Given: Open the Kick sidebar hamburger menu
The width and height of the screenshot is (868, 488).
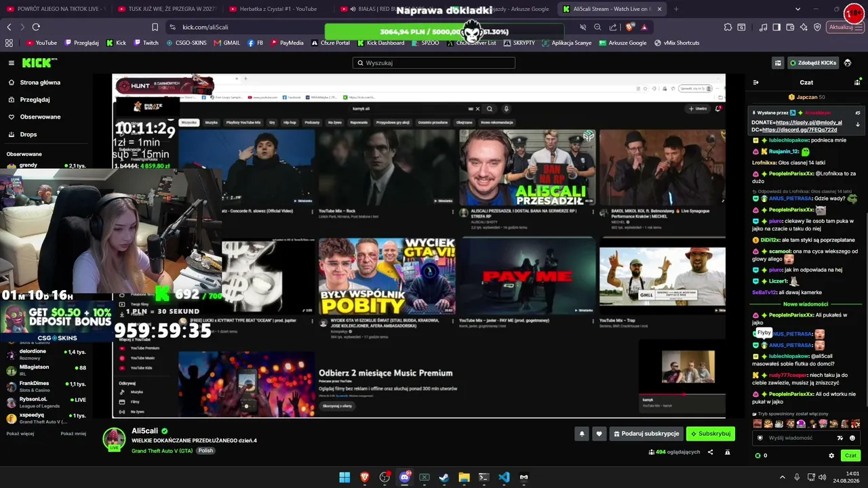Looking at the screenshot, I should pyautogui.click(x=12, y=62).
